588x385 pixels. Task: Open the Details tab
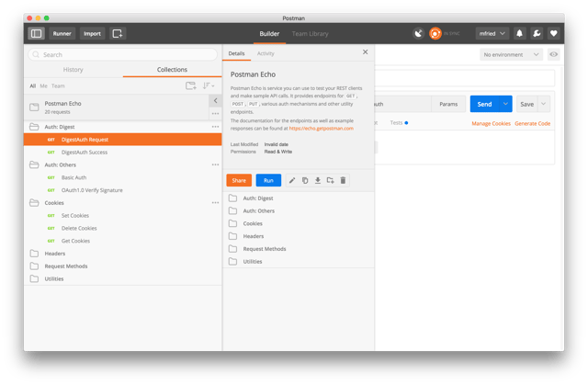point(236,53)
